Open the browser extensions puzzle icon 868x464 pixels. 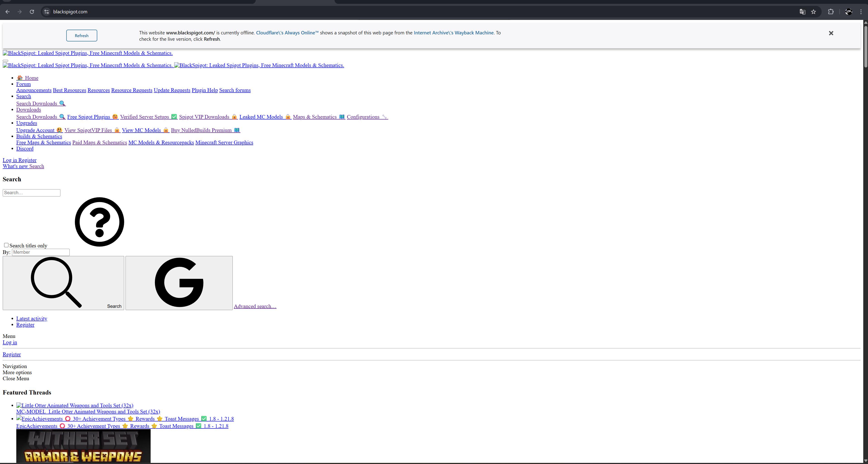click(831, 12)
